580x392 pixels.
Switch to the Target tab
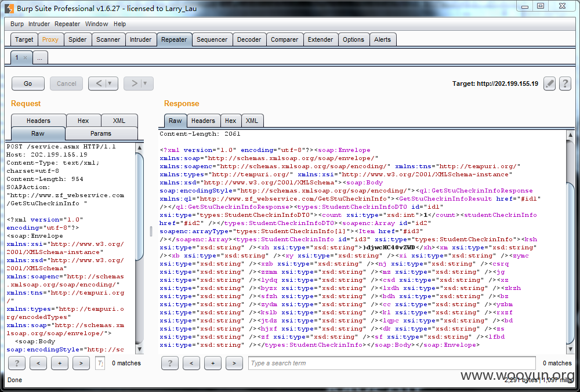pos(24,39)
